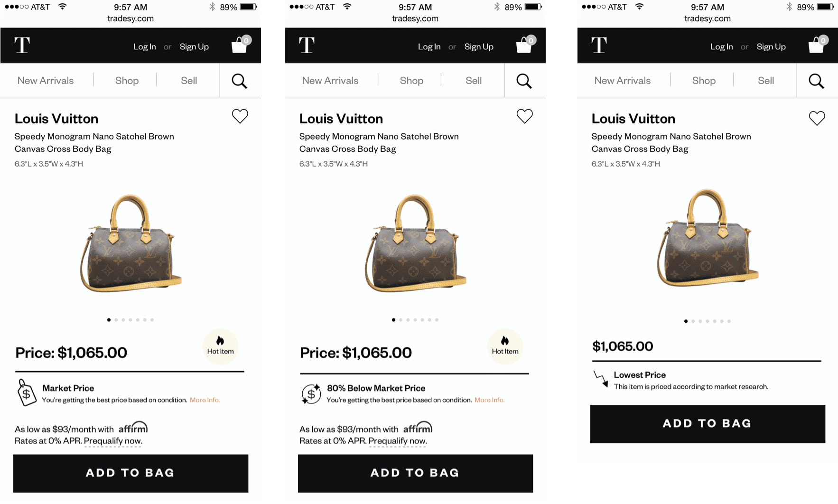The height and width of the screenshot is (504, 838).
Task: Click the Lowest Price down-arrow icon
Action: [601, 379]
